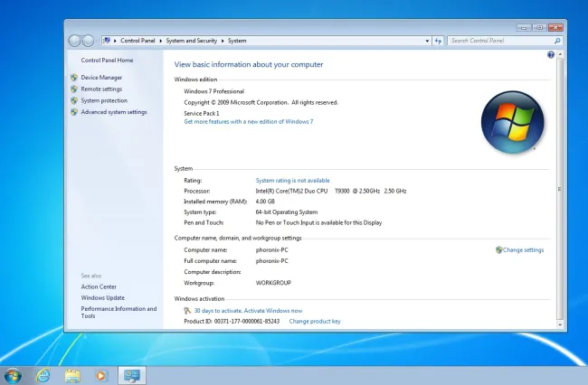Click the search magnifier icon
588x385 pixels.
point(557,41)
